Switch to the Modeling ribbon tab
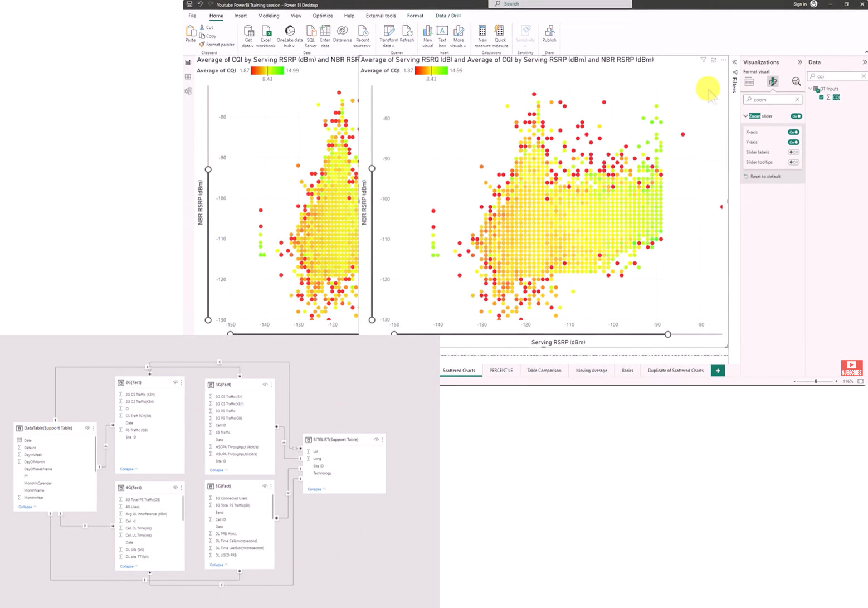 pos(269,16)
